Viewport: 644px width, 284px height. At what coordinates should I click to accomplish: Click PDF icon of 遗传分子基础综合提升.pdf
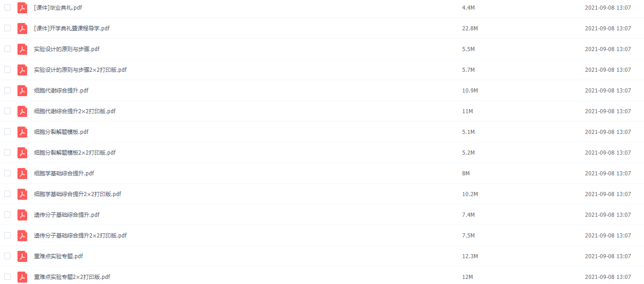23,215
